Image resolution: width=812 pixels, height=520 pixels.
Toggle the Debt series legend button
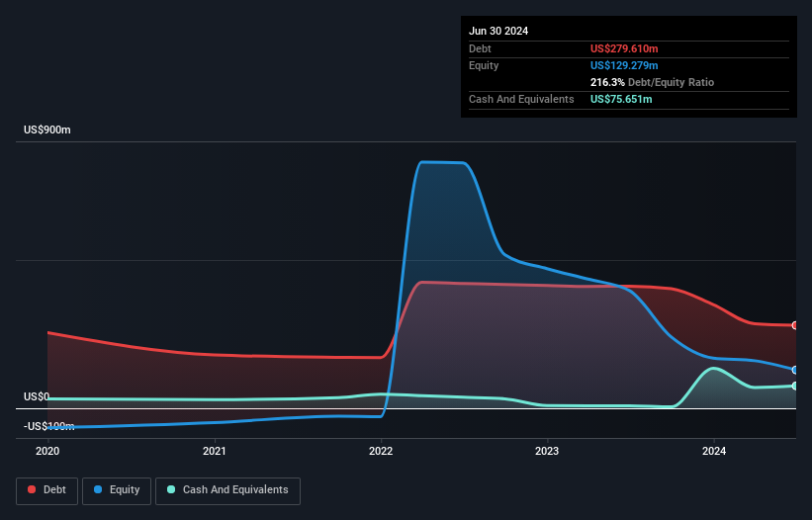click(x=46, y=490)
